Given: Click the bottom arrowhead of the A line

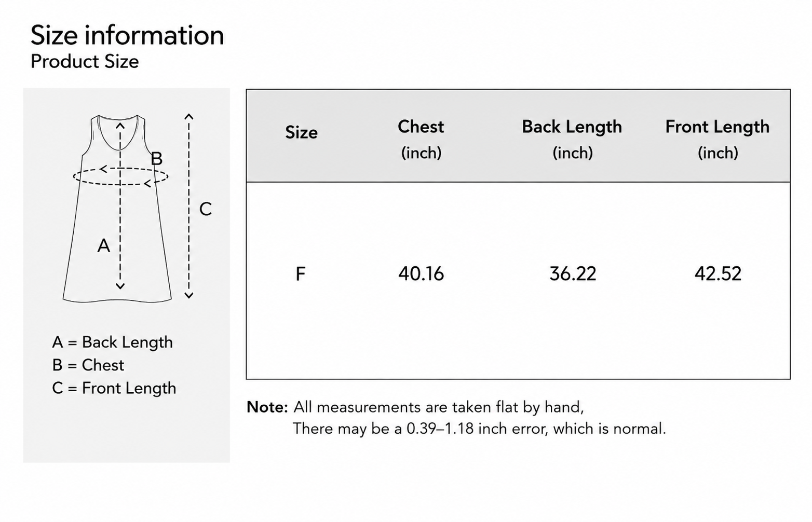Looking at the screenshot, I should coord(120,286).
